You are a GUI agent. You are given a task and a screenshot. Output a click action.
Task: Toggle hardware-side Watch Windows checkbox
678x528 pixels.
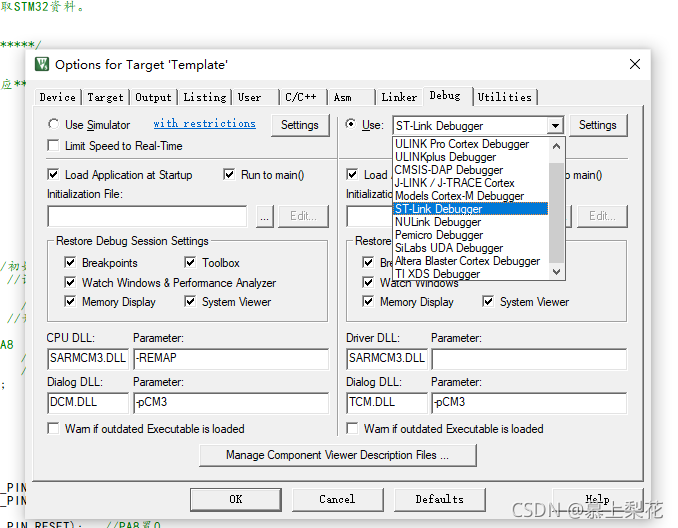pyautogui.click(x=368, y=282)
